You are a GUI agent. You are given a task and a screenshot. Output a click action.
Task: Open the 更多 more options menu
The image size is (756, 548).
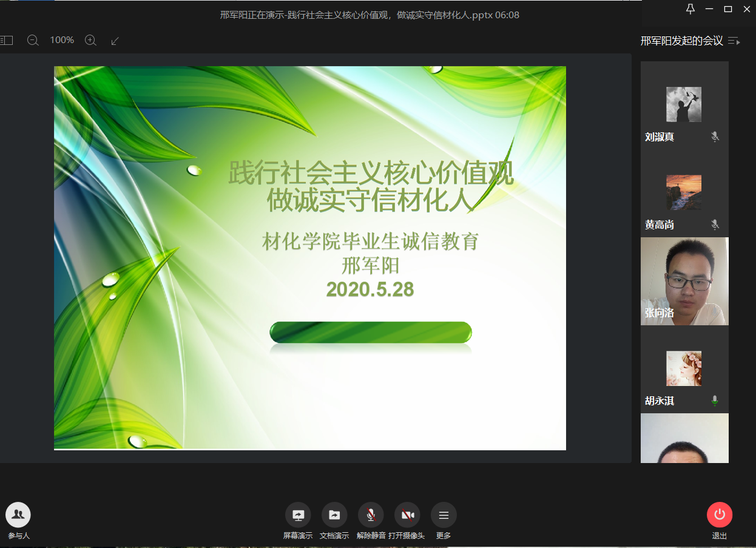[x=444, y=515]
